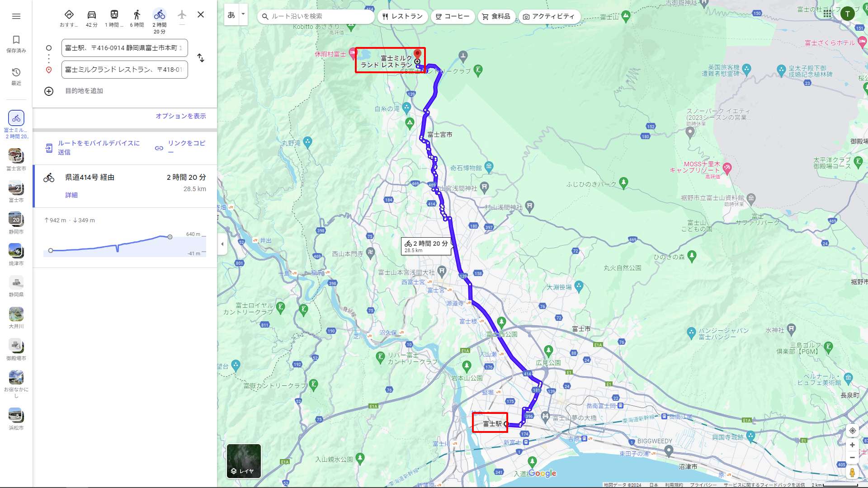The width and height of the screenshot is (868, 488).
Task: Zoom out on the map
Action: [x=852, y=458]
